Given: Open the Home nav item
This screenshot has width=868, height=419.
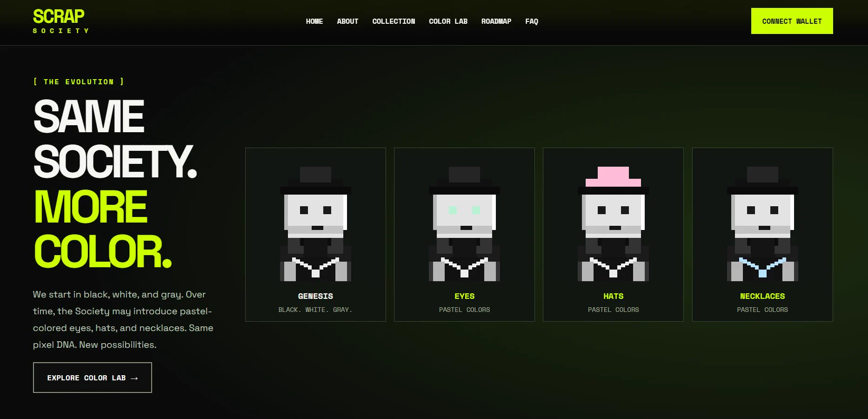Looking at the screenshot, I should [314, 21].
